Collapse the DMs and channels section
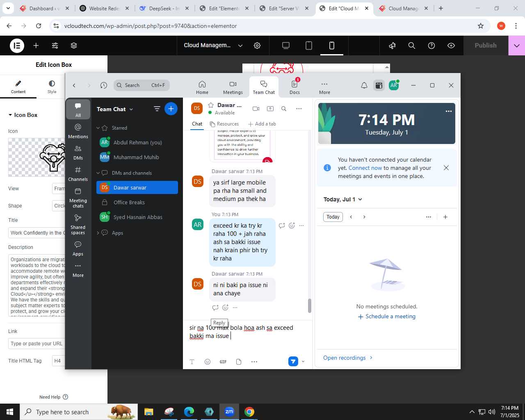The height and width of the screenshot is (420, 525). tap(98, 173)
